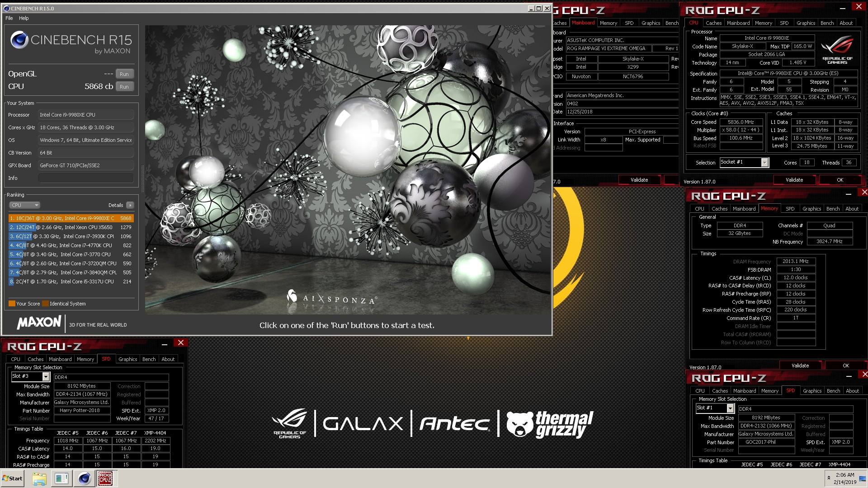
Task: Open the CPU ranking type dropdown
Action: 25,205
